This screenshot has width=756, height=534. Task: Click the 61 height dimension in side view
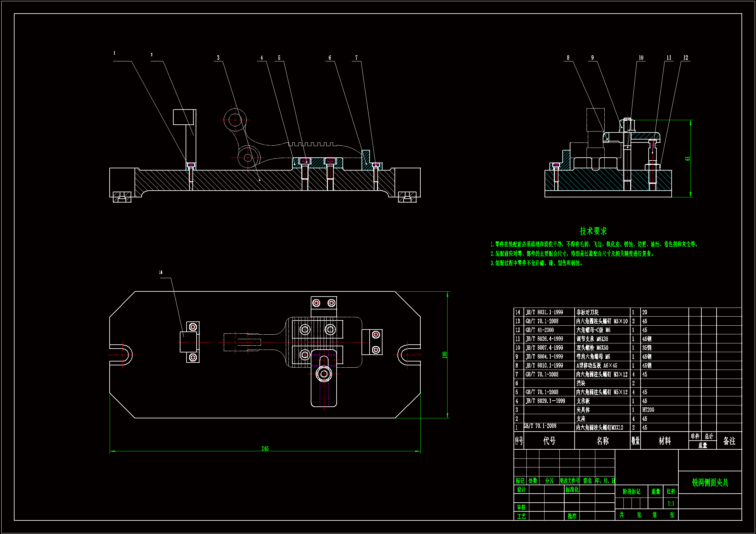click(687, 158)
